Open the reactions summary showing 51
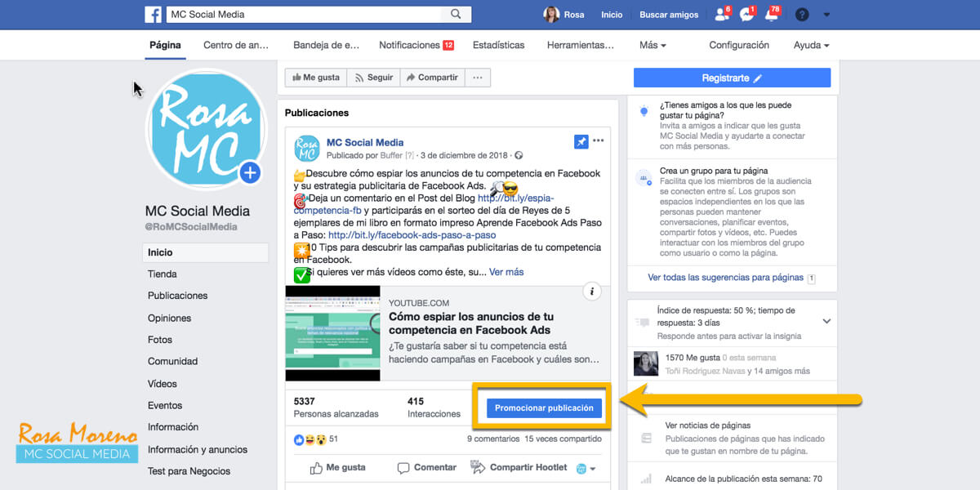 (316, 439)
